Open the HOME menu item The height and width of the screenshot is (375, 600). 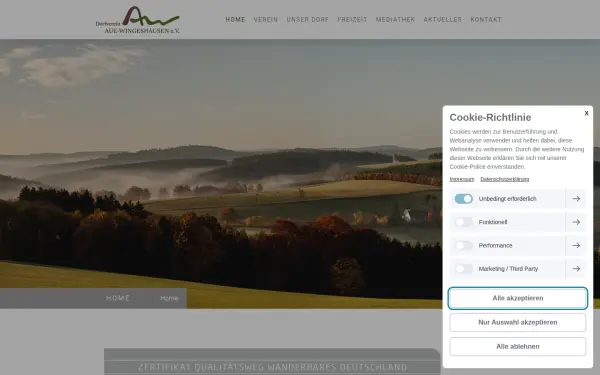pyautogui.click(x=235, y=20)
